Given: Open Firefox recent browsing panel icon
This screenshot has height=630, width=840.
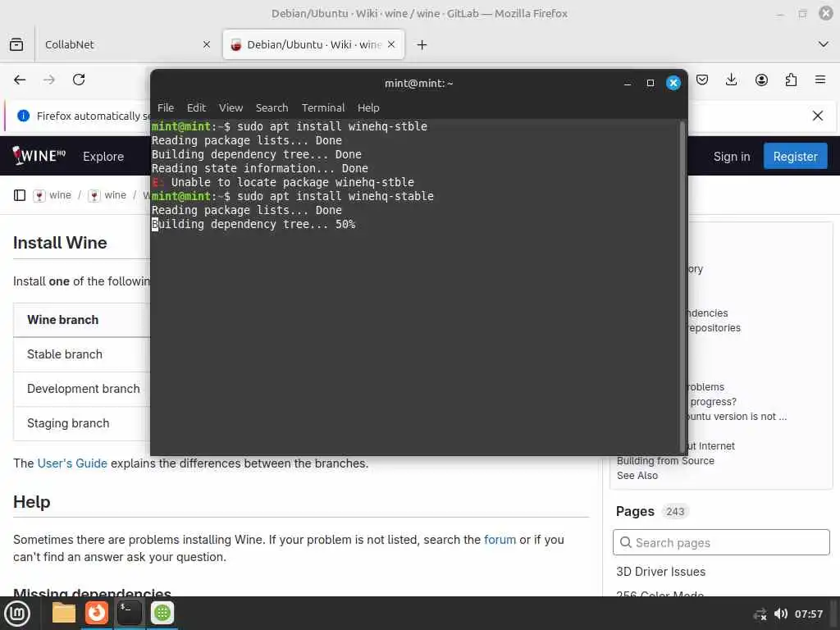Looking at the screenshot, I should click(16, 44).
